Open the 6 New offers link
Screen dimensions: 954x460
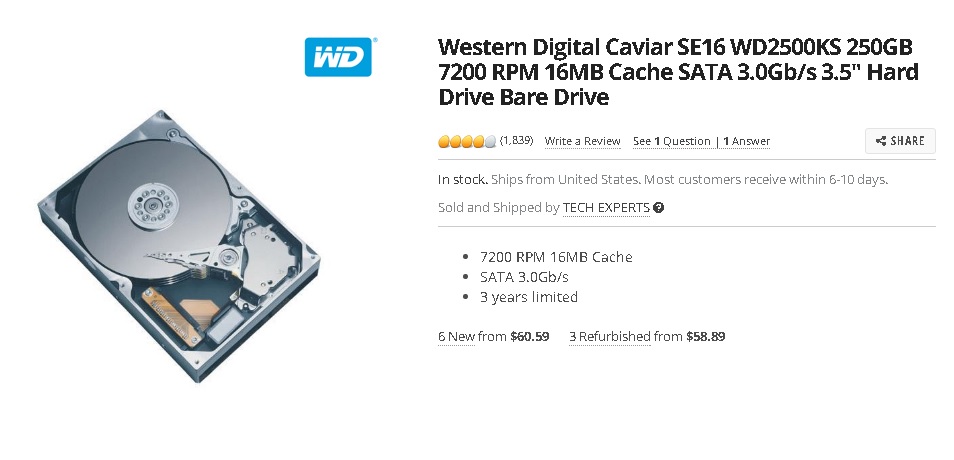456,336
